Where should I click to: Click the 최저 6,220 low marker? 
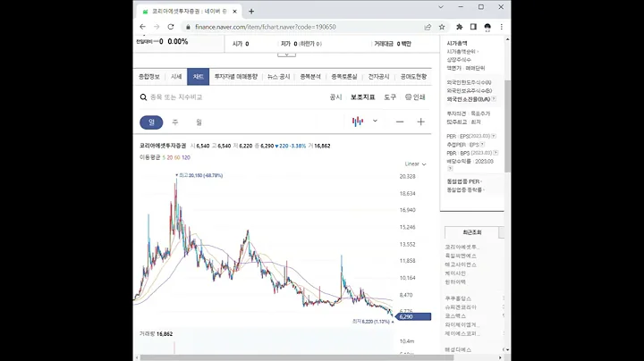pyautogui.click(x=372, y=322)
